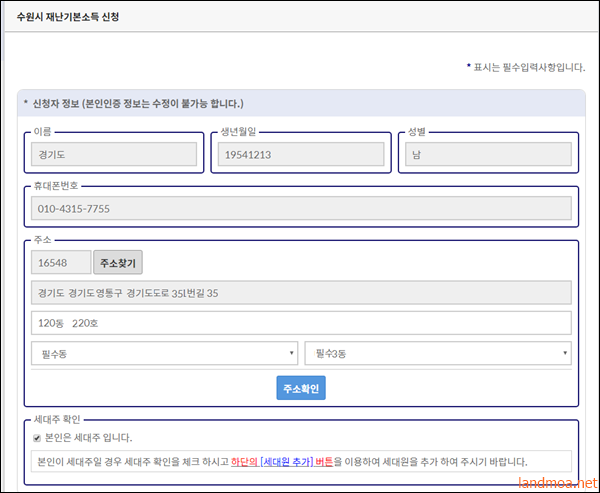Click the 생년월일 field 19541213
600x493 pixels.
301,154
